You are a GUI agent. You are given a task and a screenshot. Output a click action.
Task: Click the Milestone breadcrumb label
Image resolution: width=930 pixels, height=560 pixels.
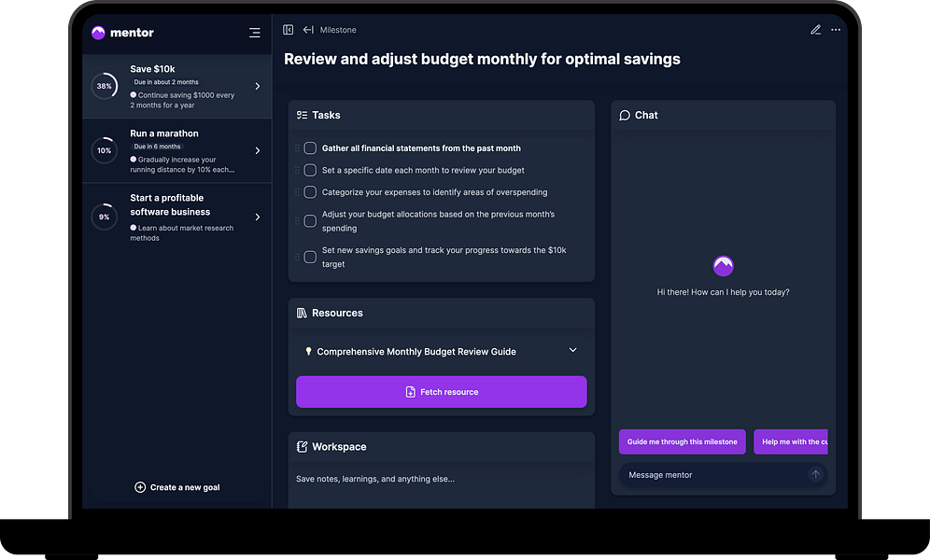click(338, 30)
